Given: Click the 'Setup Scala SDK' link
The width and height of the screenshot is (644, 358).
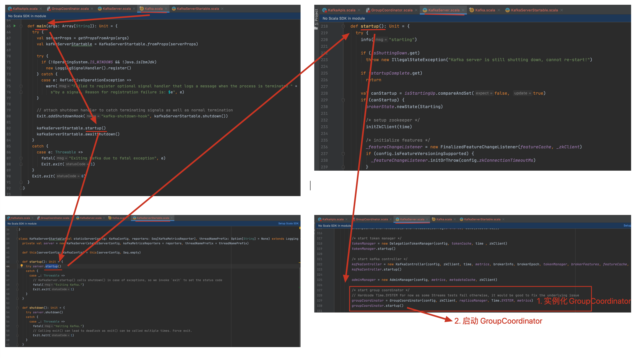Looking at the screenshot, I should point(288,223).
